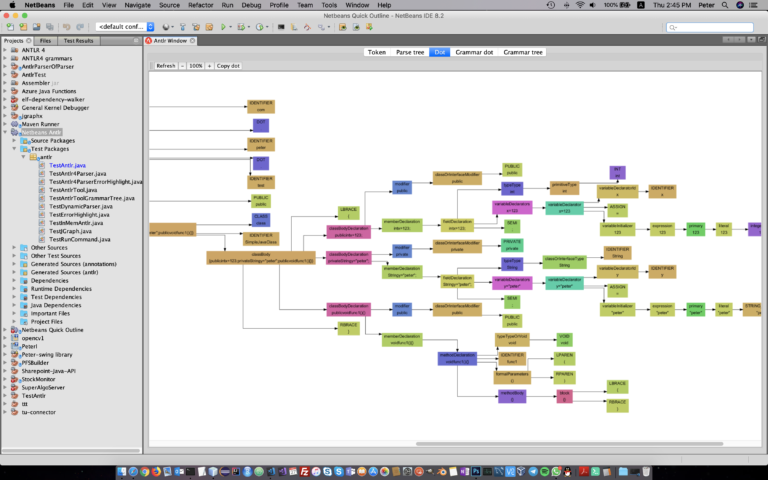768x480 pixels.
Task: Collapse the Test Packages node
Action: (x=14, y=149)
